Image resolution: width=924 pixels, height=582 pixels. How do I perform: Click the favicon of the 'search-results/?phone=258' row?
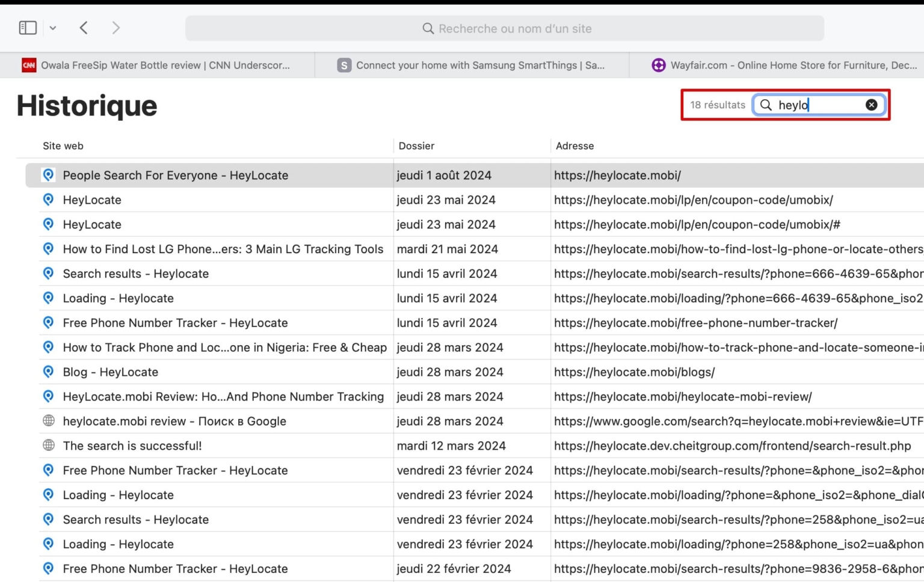48,519
